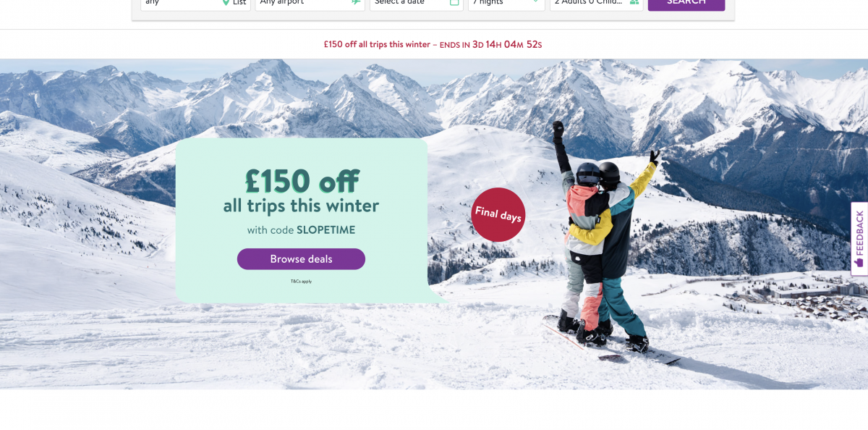Viewport: 868px width, 430px height.
Task: Click the map pin List icon
Action: (226, 3)
